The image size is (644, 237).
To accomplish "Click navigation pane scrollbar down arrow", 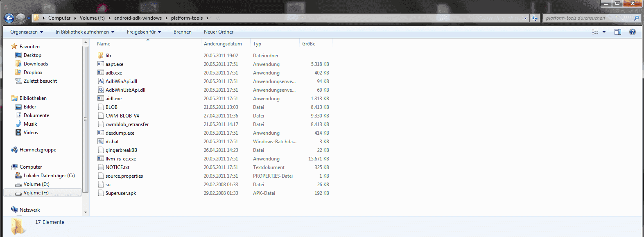I will 86,212.
